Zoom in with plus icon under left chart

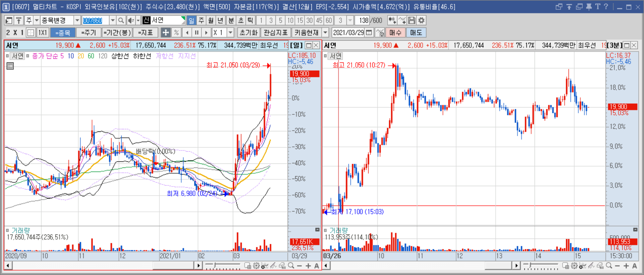[x=308, y=266]
